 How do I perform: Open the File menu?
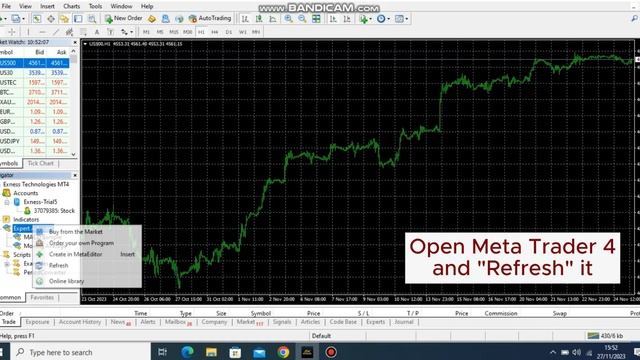[x=6, y=6]
